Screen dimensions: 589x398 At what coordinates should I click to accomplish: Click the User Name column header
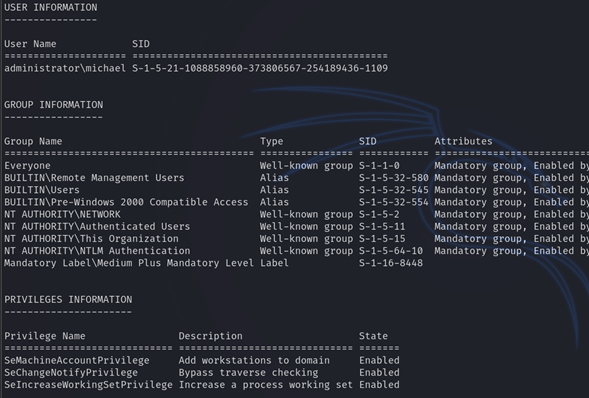(x=30, y=44)
